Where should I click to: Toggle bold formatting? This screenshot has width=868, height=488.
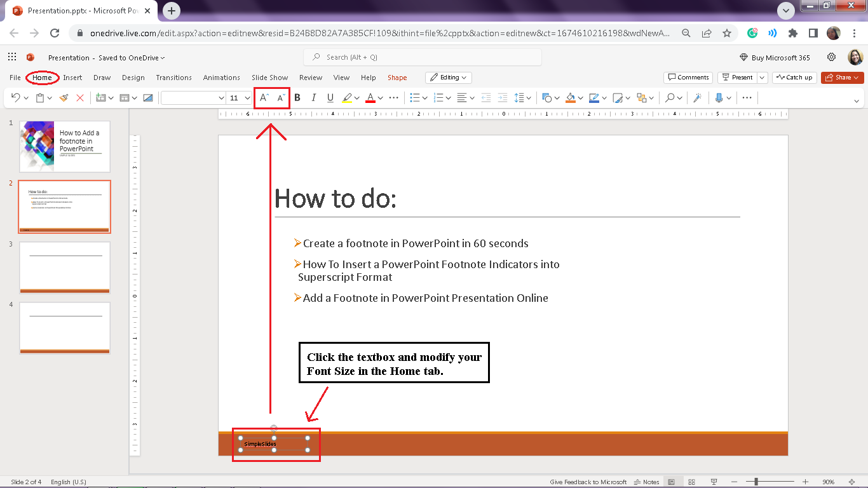click(297, 97)
